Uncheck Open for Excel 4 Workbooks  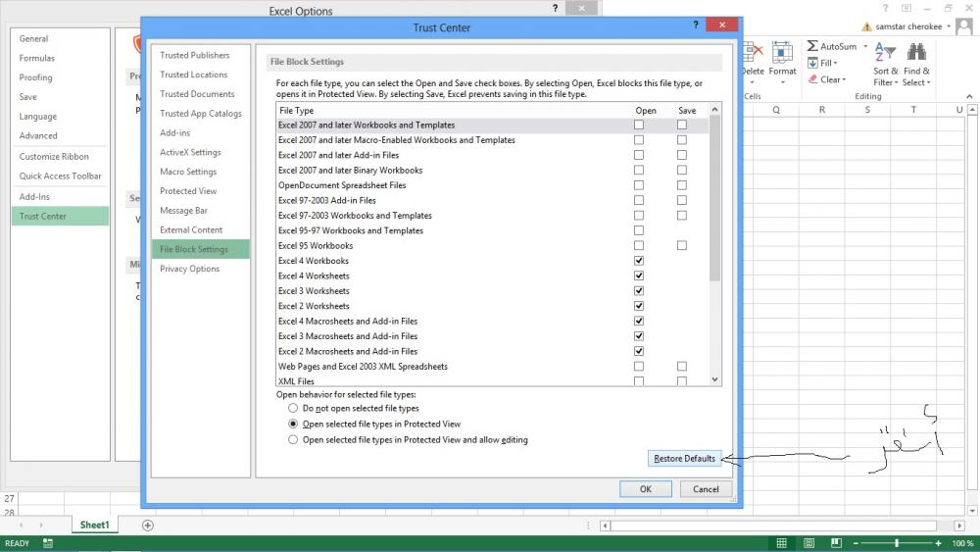point(639,261)
